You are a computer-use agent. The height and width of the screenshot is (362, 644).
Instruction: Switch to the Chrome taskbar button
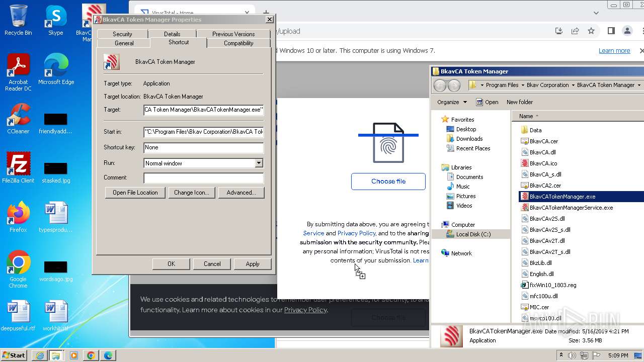(91, 355)
